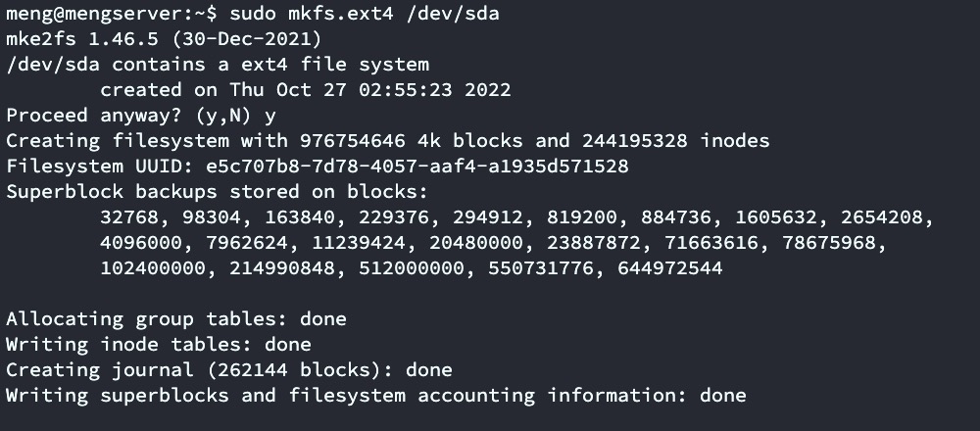Click the inode count 244195328
Image resolution: width=980 pixels, height=431 pixels.
click(x=634, y=140)
